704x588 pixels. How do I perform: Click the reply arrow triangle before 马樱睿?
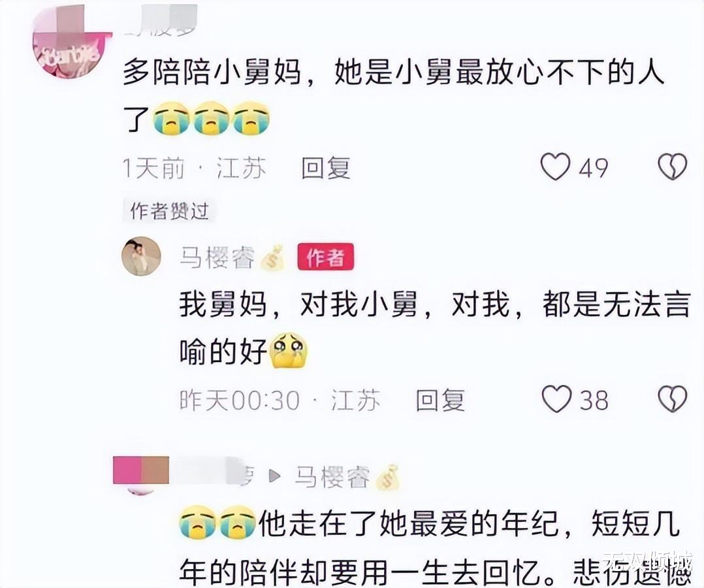(274, 476)
